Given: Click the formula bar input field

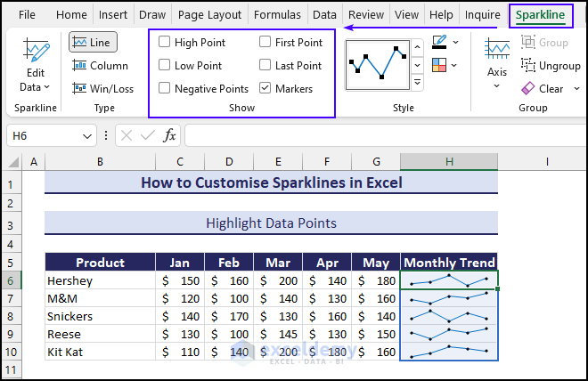Looking at the screenshot, I should click(383, 135).
